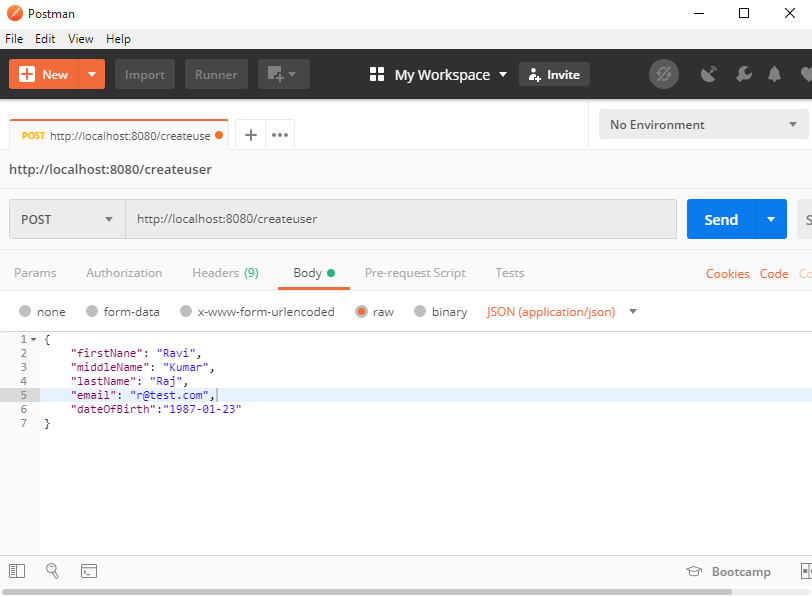Click the request URL input field
Screen dimensions: 812x597
[400, 219]
